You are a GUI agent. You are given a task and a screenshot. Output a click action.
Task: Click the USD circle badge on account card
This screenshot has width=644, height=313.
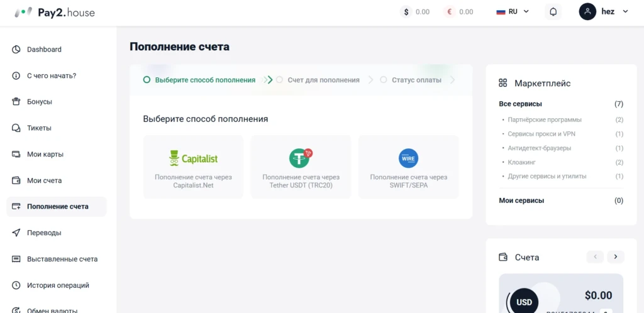click(524, 302)
